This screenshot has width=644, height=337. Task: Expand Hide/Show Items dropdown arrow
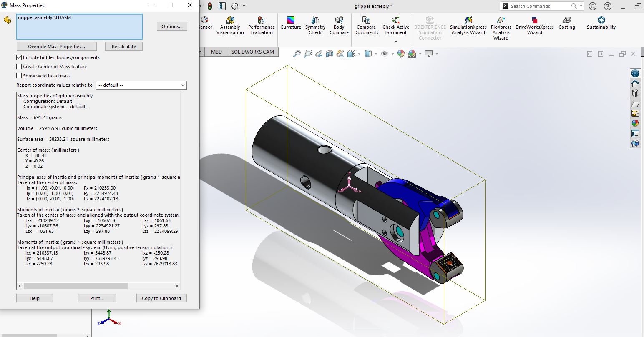392,54
